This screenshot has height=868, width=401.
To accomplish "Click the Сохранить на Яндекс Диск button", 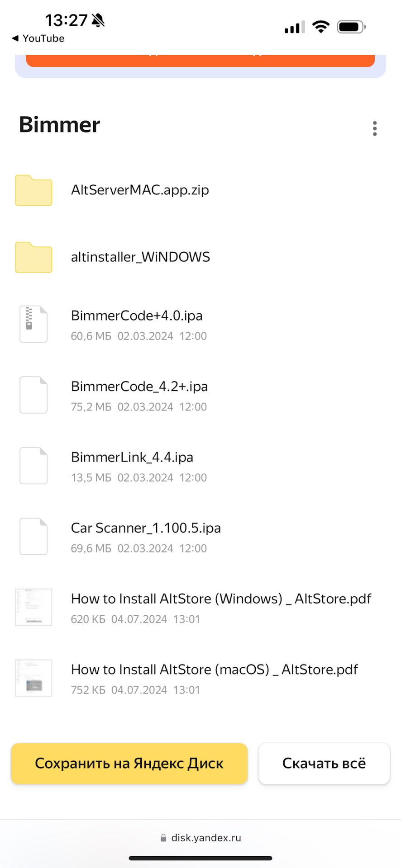I will pyautogui.click(x=129, y=764).
